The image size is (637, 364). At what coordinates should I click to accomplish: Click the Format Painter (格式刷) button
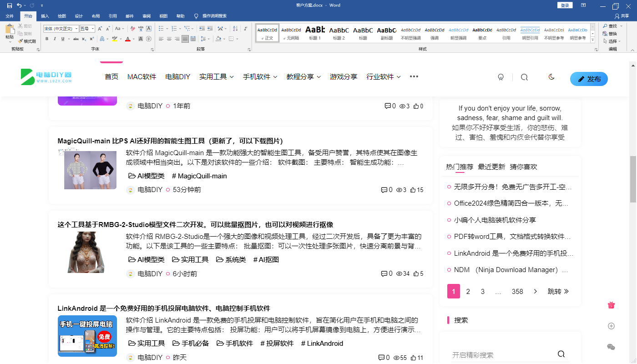coord(27,41)
